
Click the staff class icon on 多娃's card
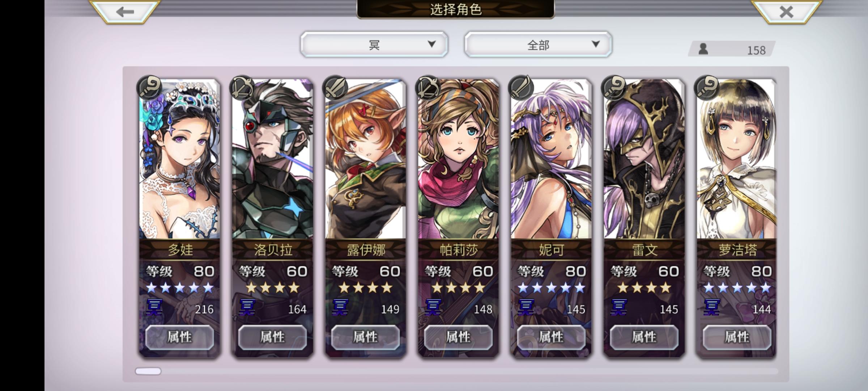(149, 88)
